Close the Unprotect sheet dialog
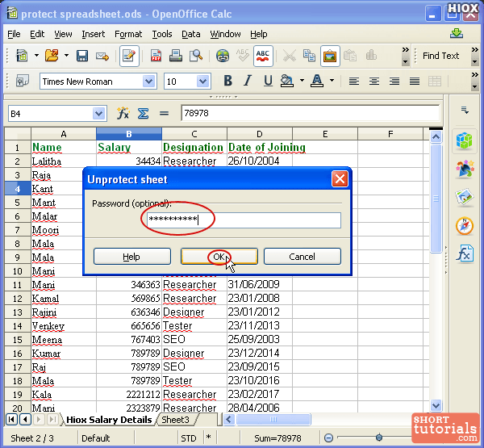 [340, 179]
